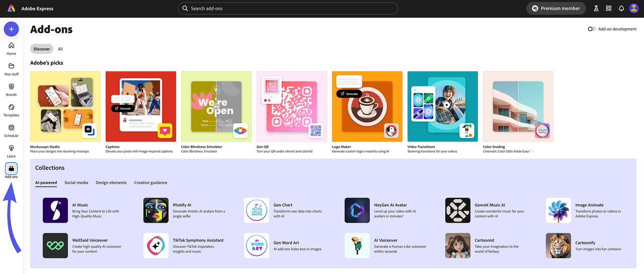Viewport: 644px width, 274px height.
Task: Go to Brands in sidebar
Action: [11, 87]
